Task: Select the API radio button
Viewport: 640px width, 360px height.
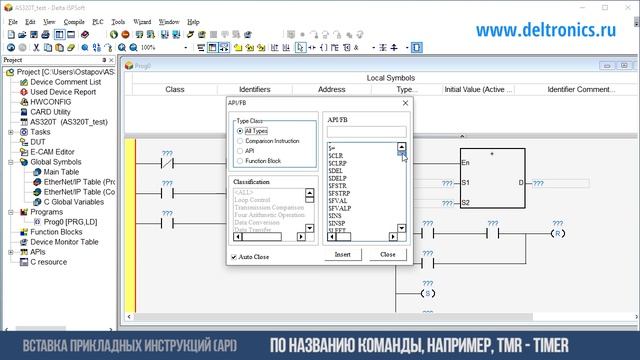Action: (x=240, y=151)
